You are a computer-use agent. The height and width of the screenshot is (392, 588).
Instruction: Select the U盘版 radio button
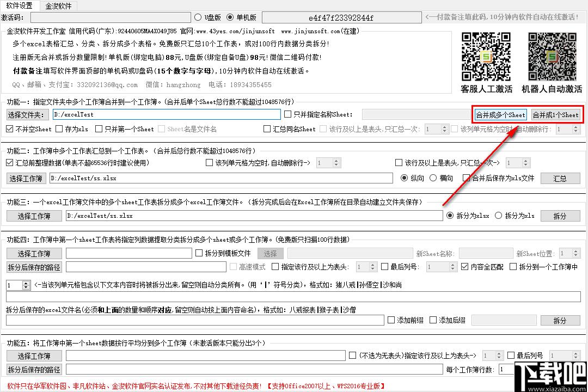[198, 17]
